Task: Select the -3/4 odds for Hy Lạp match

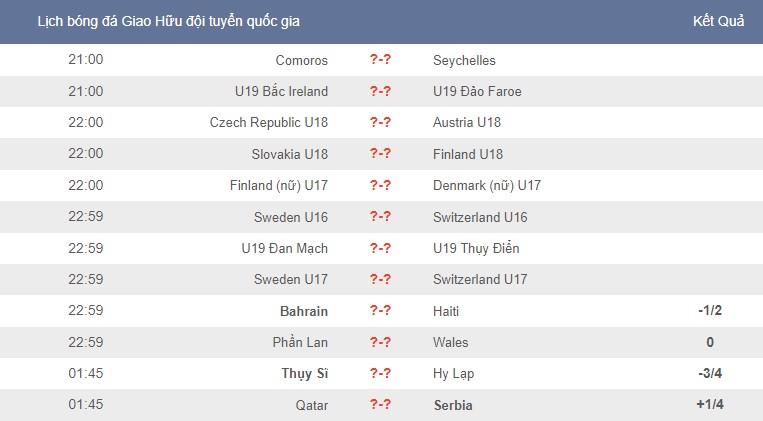Action: pos(710,373)
